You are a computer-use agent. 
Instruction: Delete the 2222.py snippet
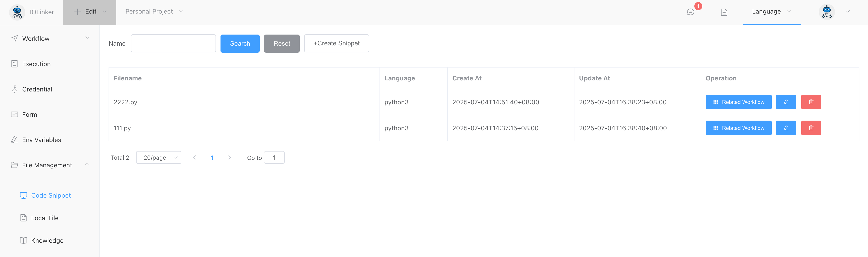pos(811,102)
